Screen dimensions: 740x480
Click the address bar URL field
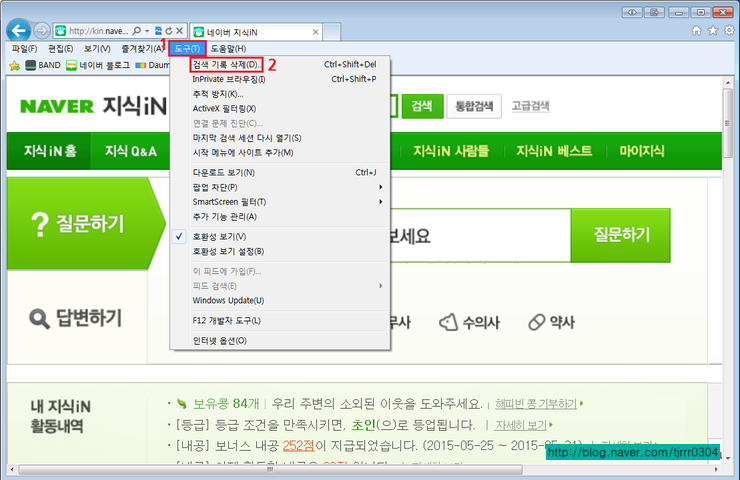pyautogui.click(x=98, y=31)
